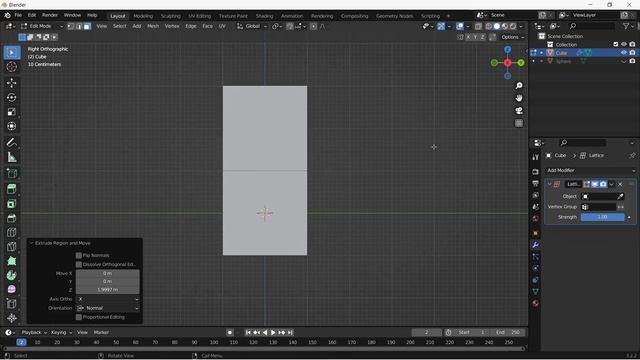Open the Vertex menu in viewport header
The height and width of the screenshot is (360, 640).
[x=172, y=26]
